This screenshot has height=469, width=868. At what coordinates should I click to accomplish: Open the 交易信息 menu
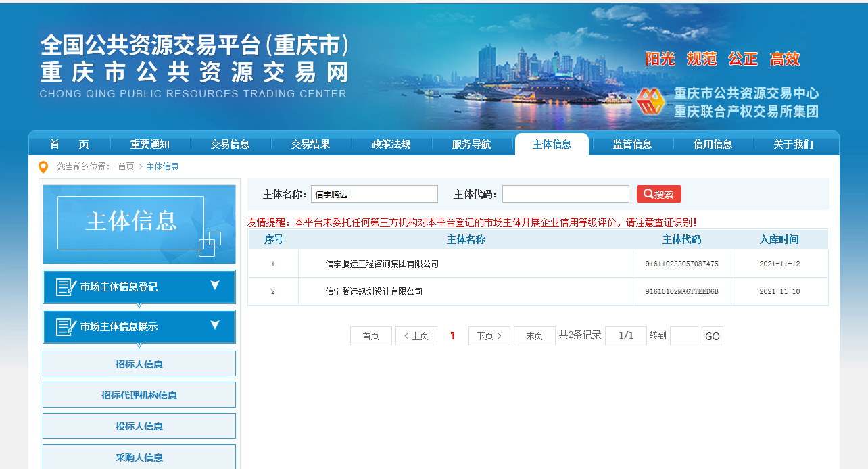tap(230, 143)
